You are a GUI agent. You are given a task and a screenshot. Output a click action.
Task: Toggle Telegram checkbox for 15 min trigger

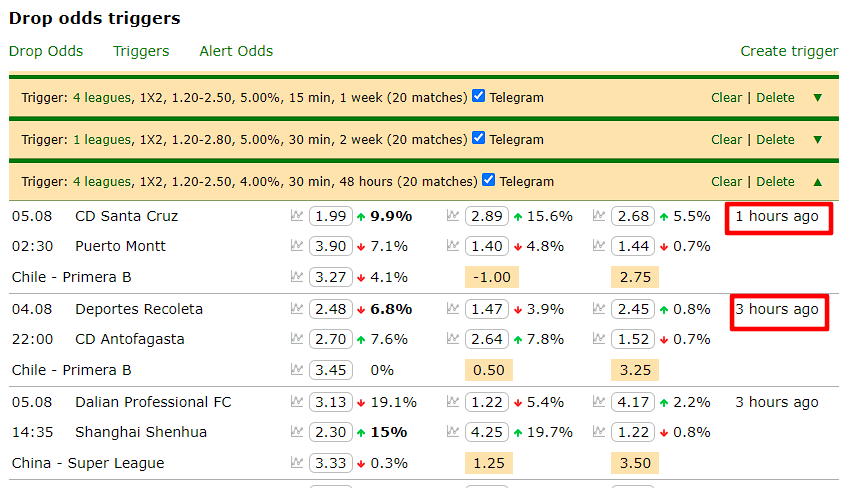pyautogui.click(x=479, y=97)
